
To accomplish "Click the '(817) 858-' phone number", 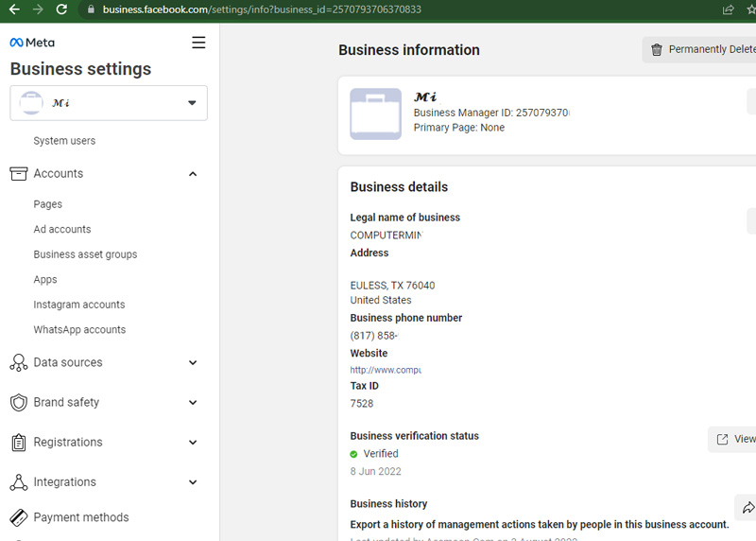I will (374, 336).
